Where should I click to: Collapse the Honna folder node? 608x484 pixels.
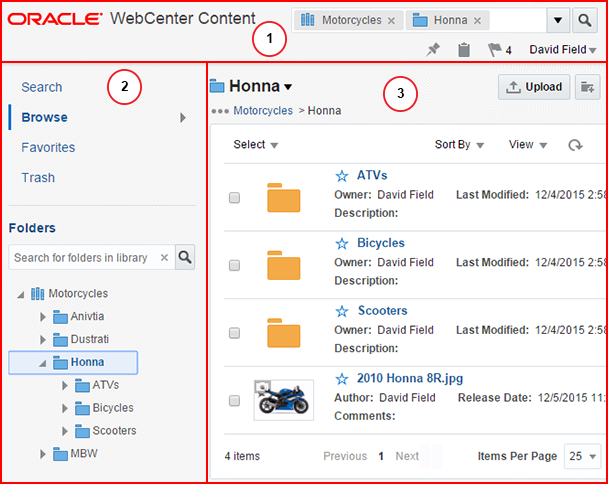pyautogui.click(x=42, y=364)
